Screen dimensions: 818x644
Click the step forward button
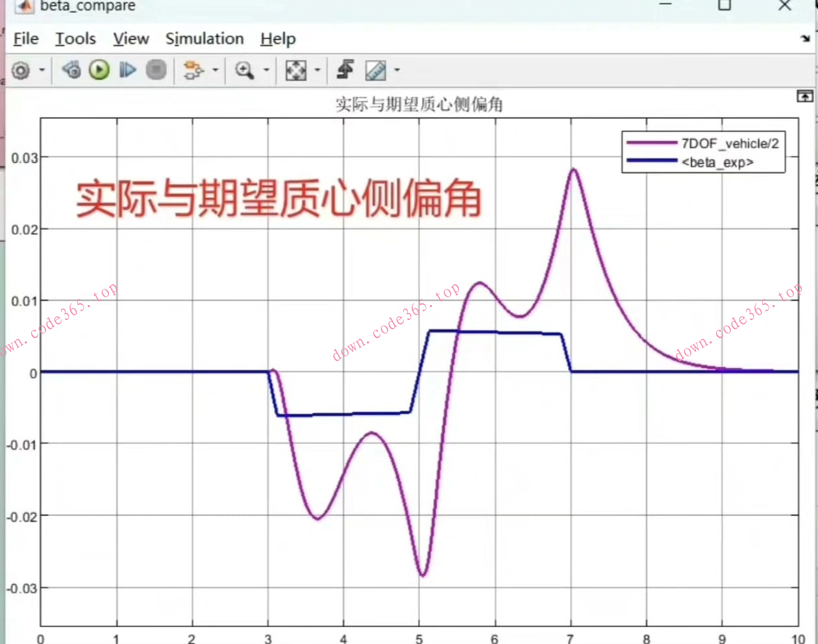127,69
